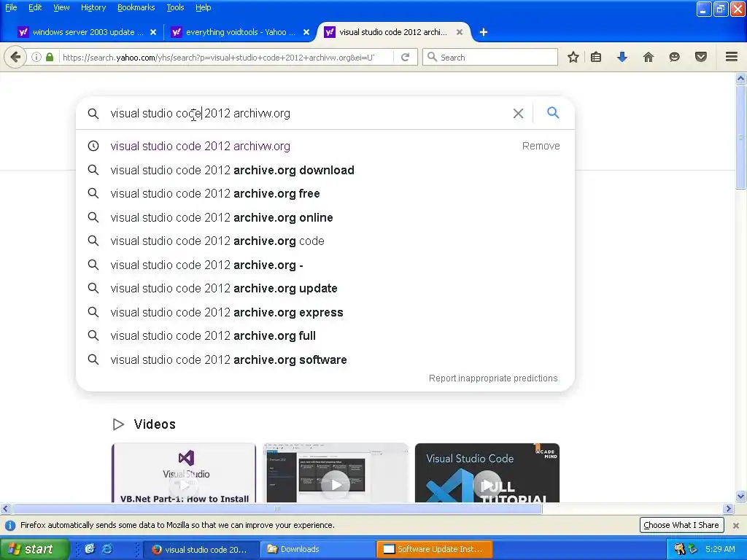Choose suggestion ending 'archive.org full'

(325, 335)
